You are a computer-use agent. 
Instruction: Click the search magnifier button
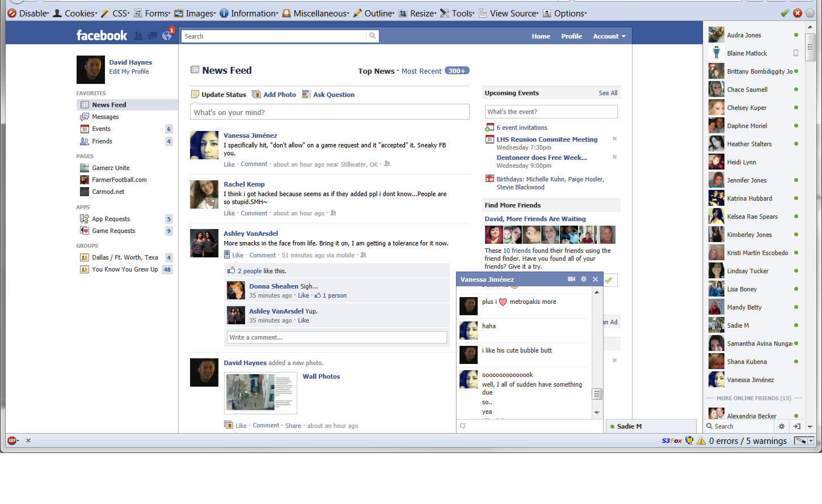373,36
